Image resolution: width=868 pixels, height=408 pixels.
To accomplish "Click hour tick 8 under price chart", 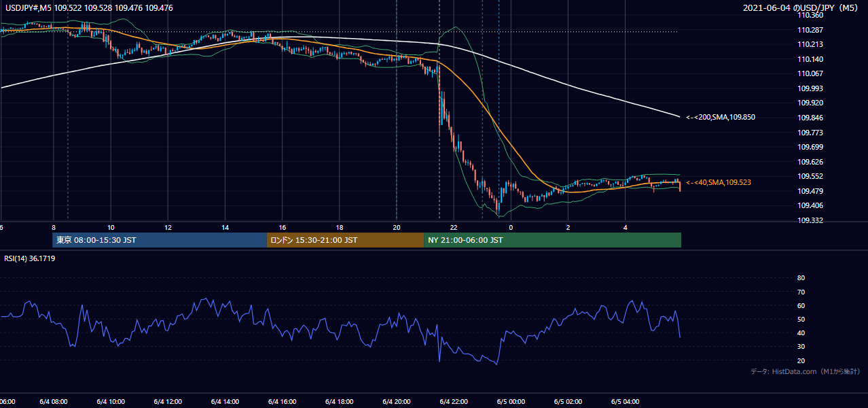I will coord(53,227).
